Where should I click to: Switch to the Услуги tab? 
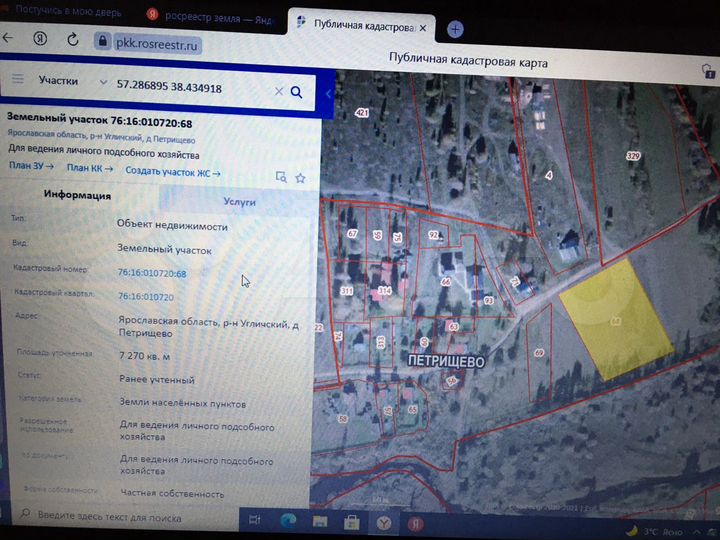239,200
